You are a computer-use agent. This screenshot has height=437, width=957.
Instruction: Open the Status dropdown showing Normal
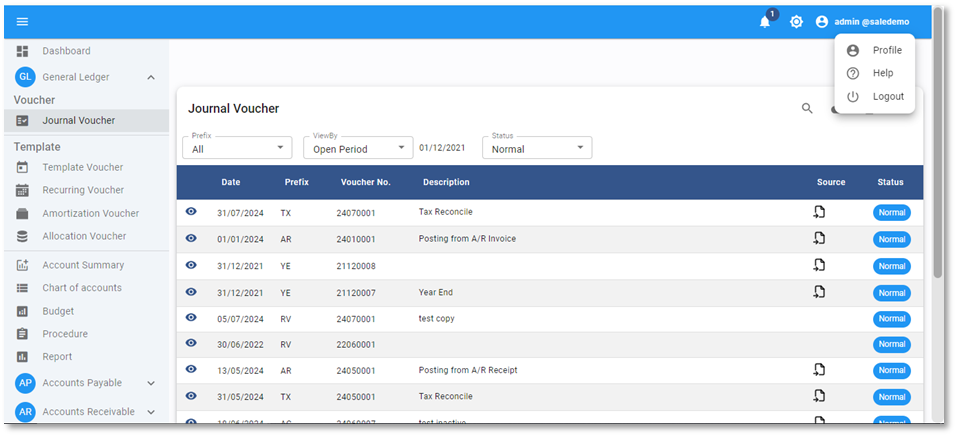point(536,148)
